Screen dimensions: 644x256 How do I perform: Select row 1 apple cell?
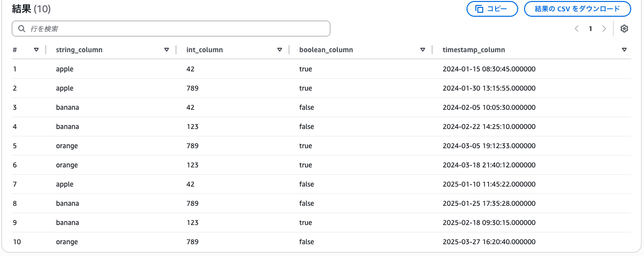pyautogui.click(x=65, y=69)
